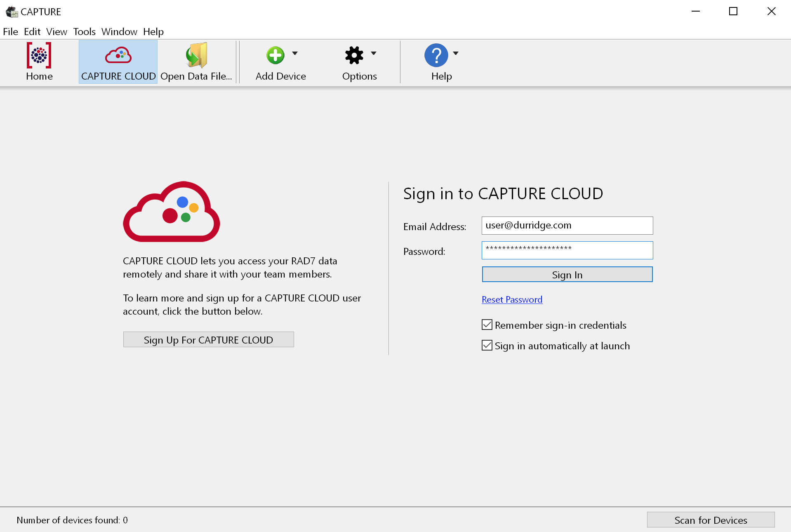Open the File menu
Viewport: 791px width, 532px height.
pyautogui.click(x=10, y=32)
